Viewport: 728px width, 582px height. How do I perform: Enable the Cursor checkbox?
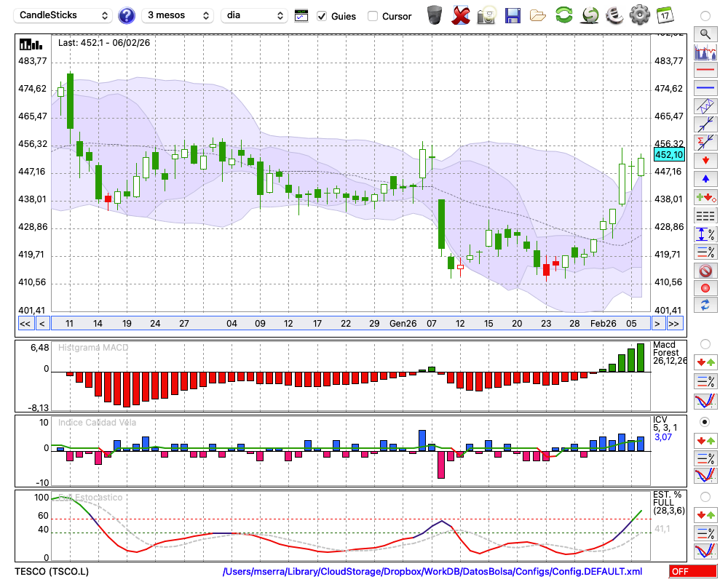[x=373, y=16]
